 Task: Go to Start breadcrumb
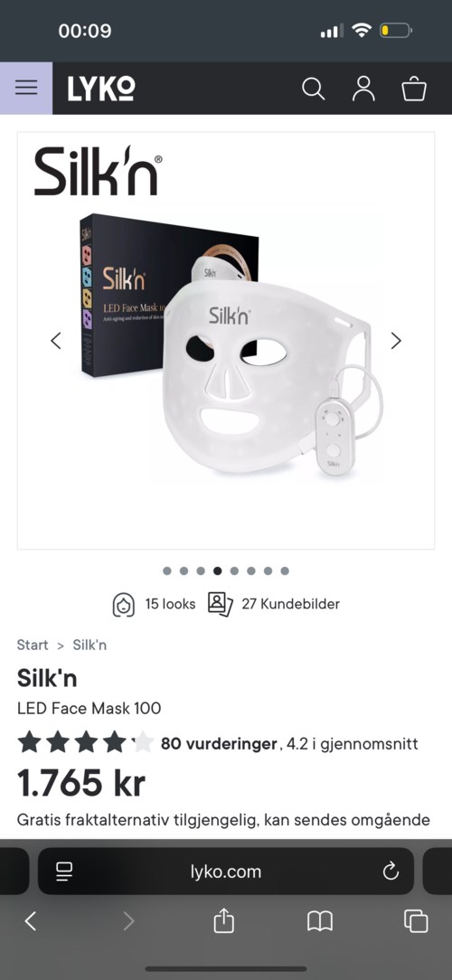[33, 645]
